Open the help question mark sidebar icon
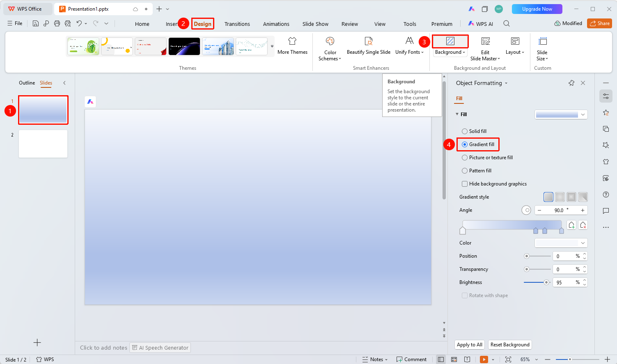The image size is (617, 364). click(x=606, y=195)
